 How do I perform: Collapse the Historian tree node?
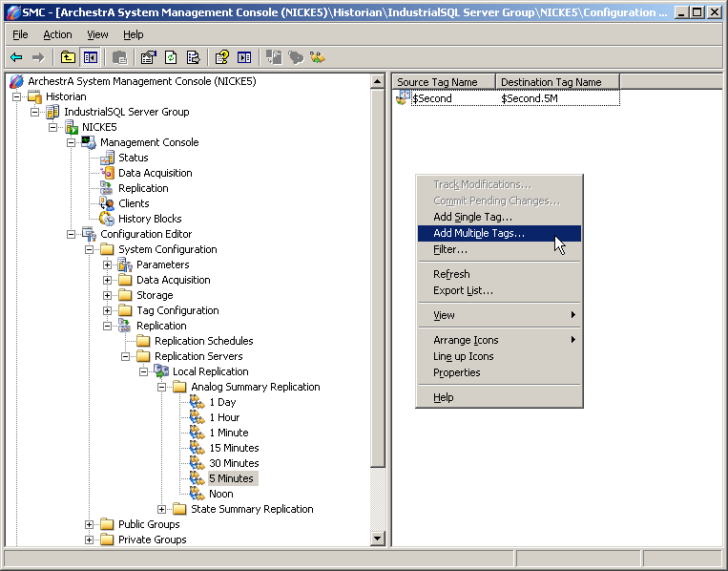17,96
